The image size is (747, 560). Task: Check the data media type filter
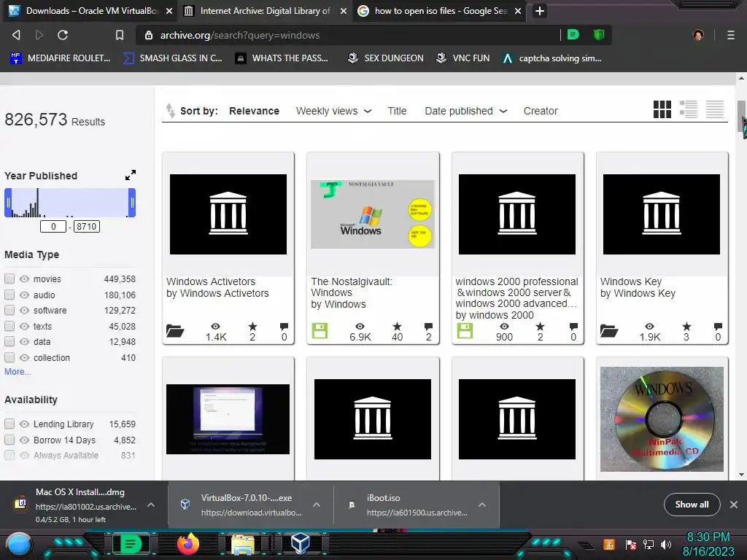(x=9, y=341)
